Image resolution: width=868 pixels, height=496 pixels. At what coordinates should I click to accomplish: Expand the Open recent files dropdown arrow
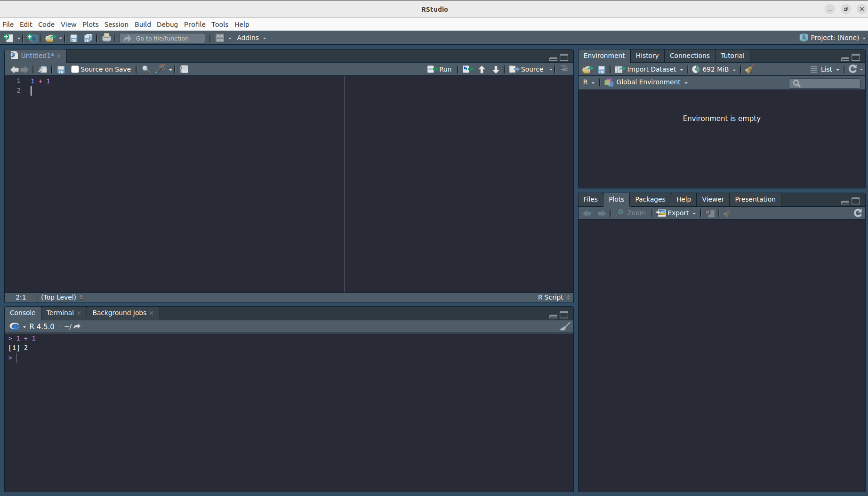pos(60,39)
